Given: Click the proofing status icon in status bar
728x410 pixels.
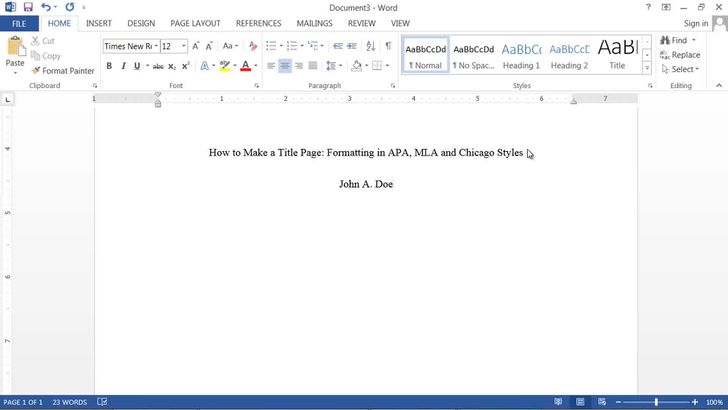Looking at the screenshot, I should [102, 402].
